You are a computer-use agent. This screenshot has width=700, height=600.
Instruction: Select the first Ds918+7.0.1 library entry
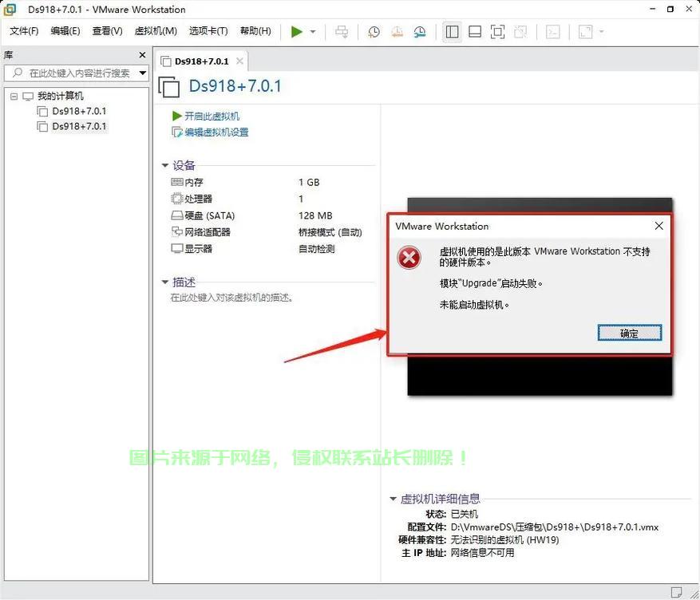(79, 111)
